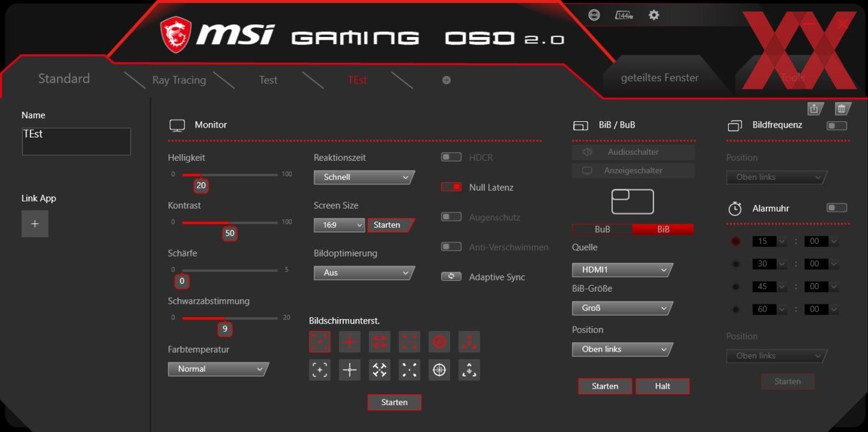Open the Bildoptimierung dropdown showing Aus

(364, 273)
